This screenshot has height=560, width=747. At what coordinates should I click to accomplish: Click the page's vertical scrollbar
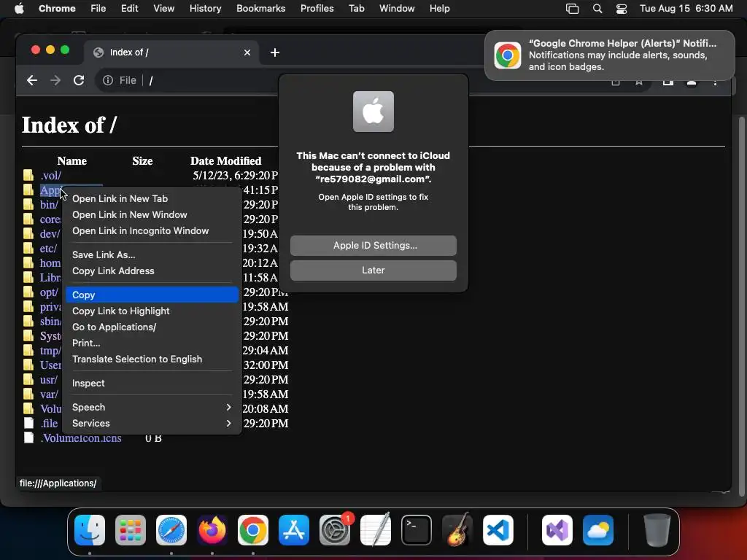(x=741, y=305)
